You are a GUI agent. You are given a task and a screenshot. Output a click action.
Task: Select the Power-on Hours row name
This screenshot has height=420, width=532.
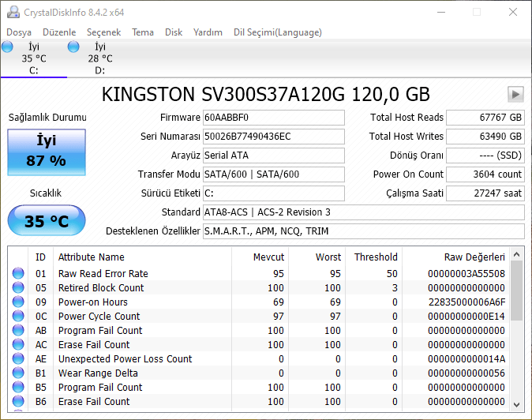[x=93, y=302]
